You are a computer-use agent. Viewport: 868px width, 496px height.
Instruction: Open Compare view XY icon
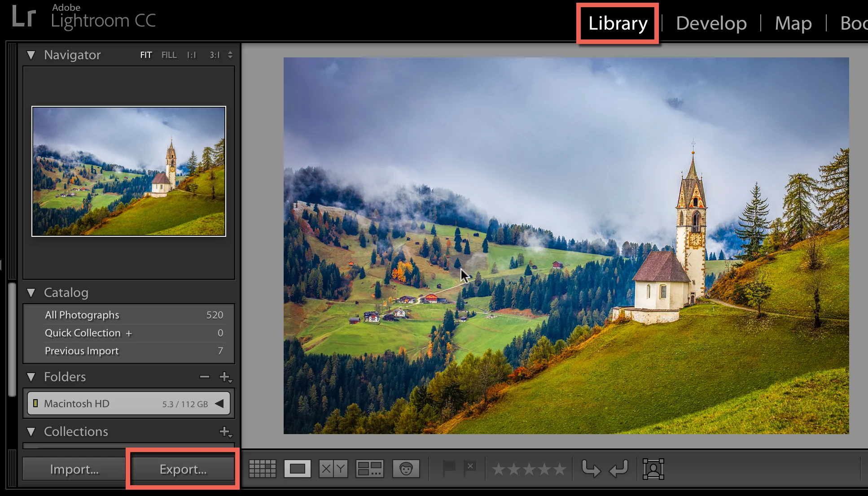point(333,469)
